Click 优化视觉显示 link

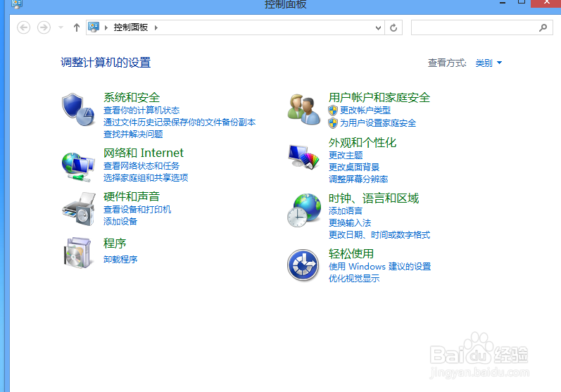pyautogui.click(x=354, y=278)
